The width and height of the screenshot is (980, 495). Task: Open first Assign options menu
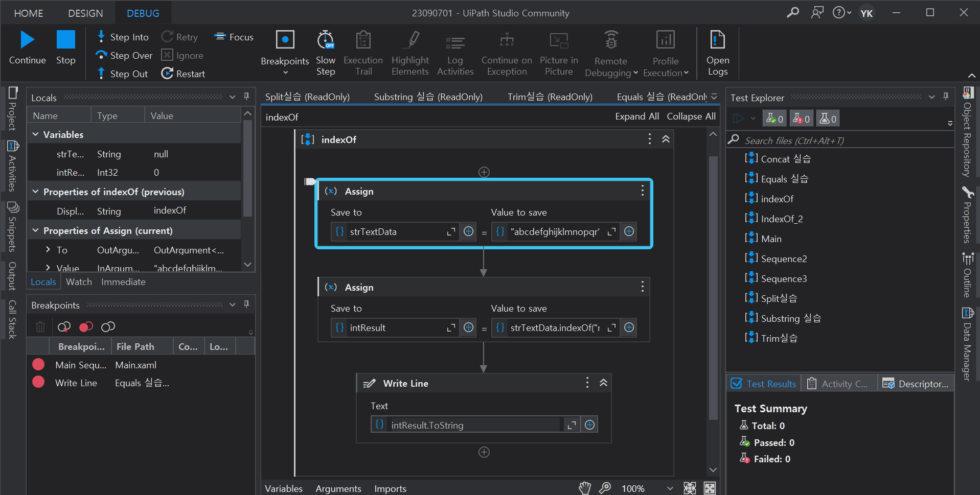pos(642,191)
